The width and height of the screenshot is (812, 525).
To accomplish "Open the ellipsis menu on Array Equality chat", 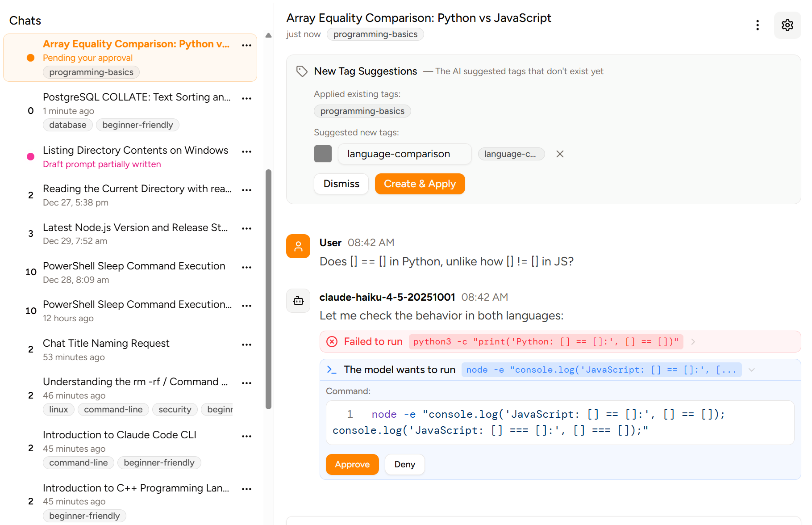I will 246,45.
